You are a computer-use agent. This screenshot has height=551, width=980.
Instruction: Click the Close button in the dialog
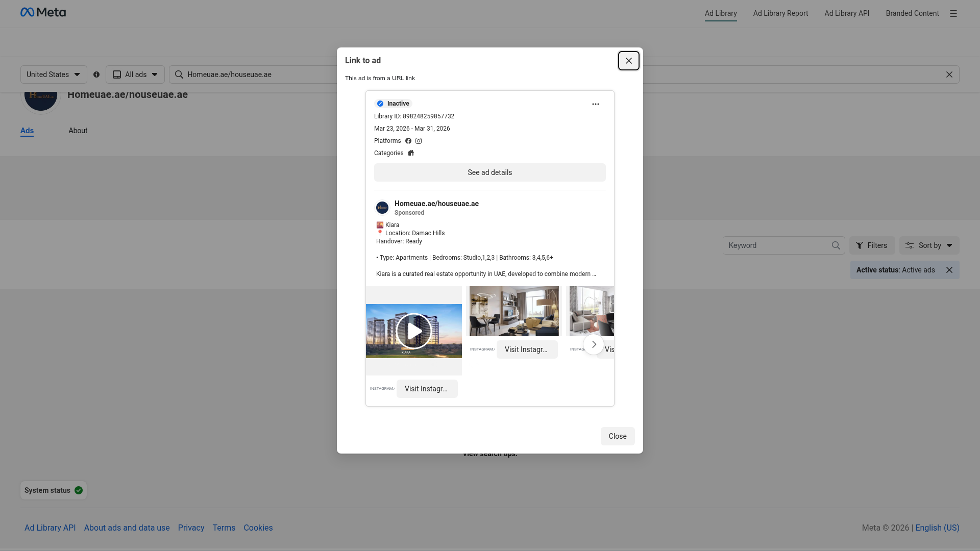pos(618,436)
